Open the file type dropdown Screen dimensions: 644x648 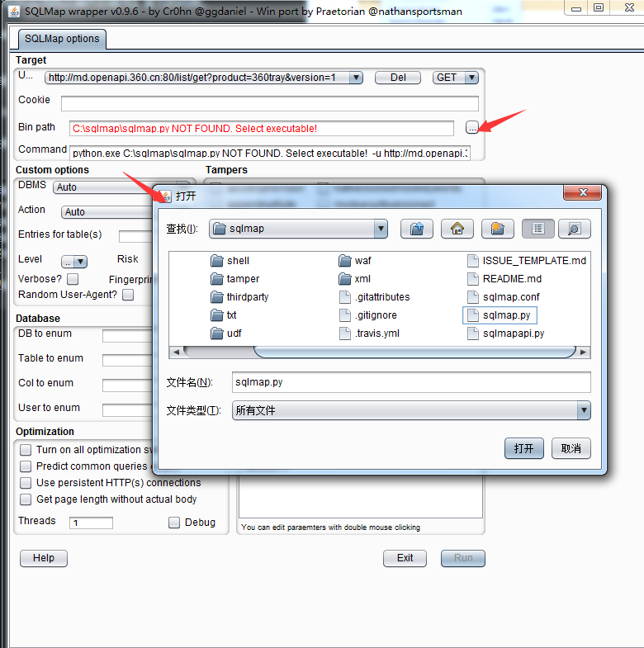click(x=584, y=410)
